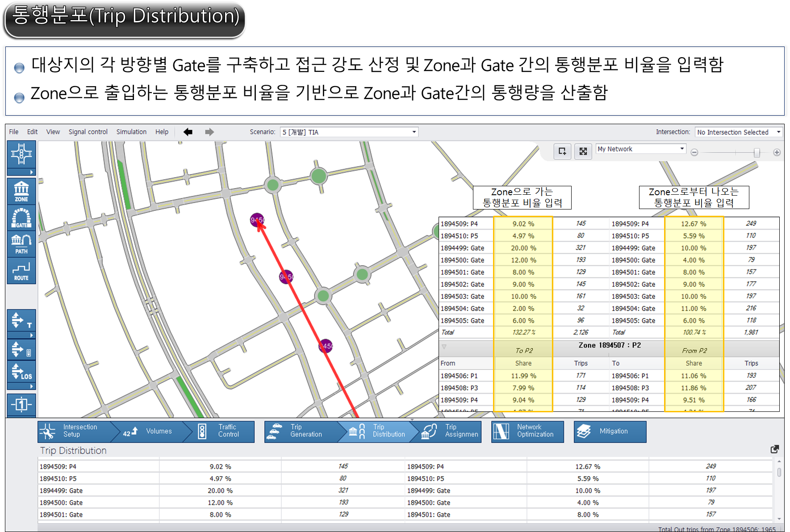790x532 pixels.
Task: Open the View menu
Action: tap(53, 132)
